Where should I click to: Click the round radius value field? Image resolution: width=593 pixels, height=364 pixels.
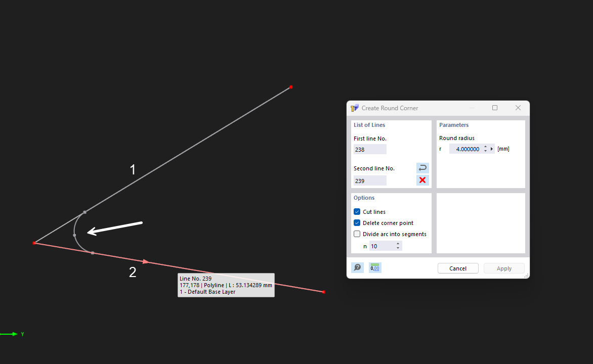[467, 149]
